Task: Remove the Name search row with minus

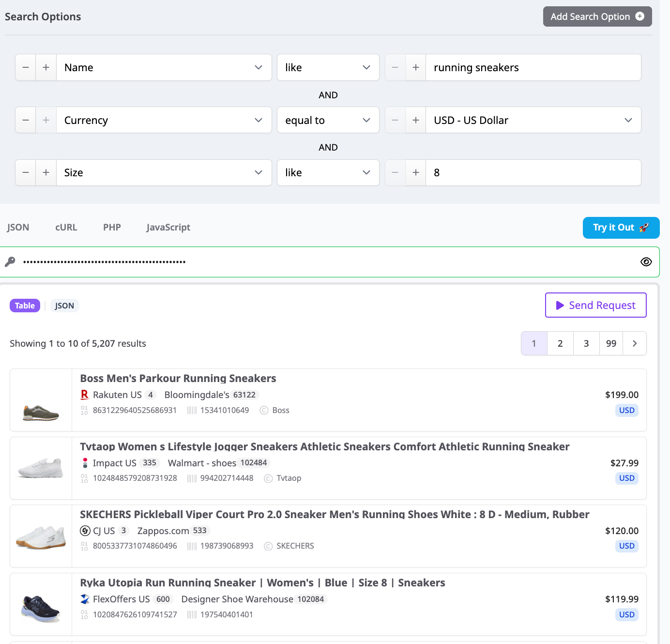Action: click(x=26, y=67)
